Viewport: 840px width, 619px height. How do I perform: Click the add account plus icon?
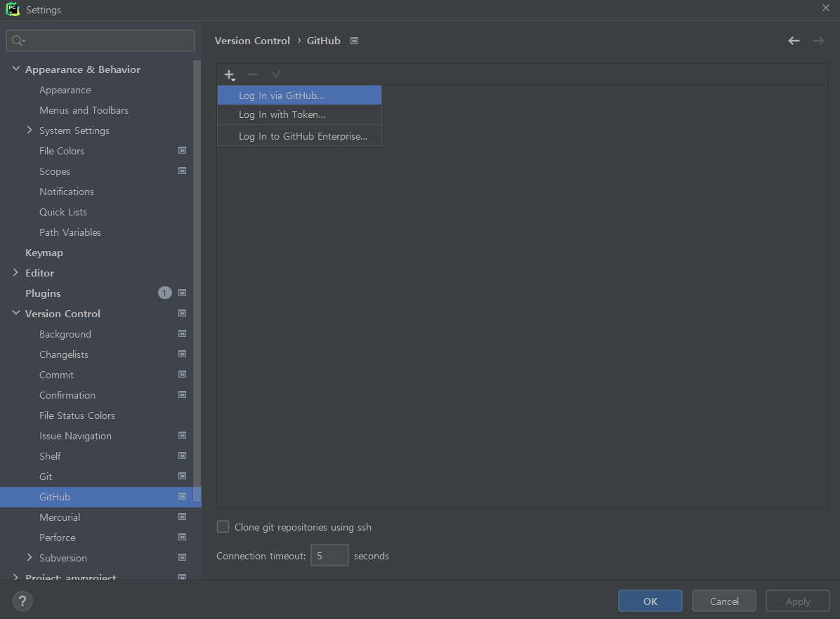[x=229, y=75]
